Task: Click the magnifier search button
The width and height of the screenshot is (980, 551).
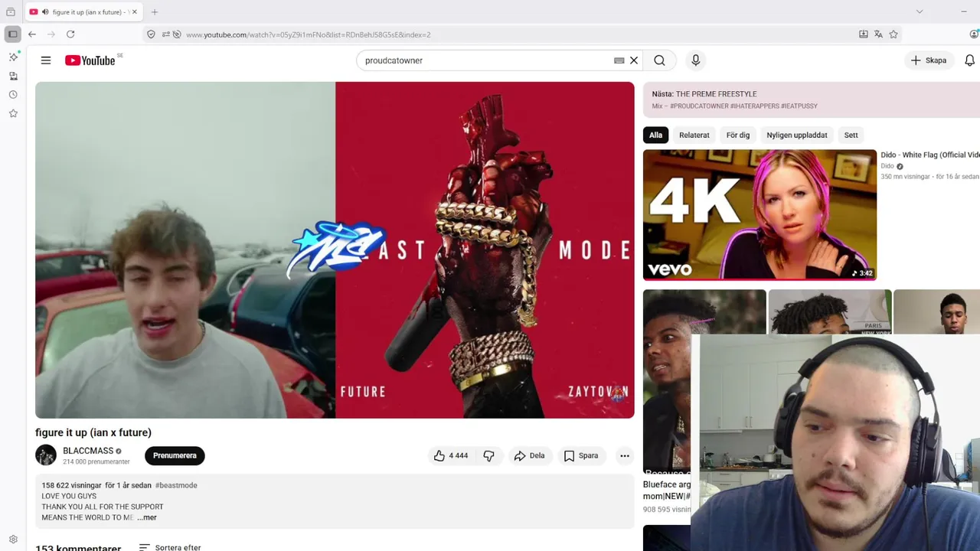Action: (x=659, y=60)
